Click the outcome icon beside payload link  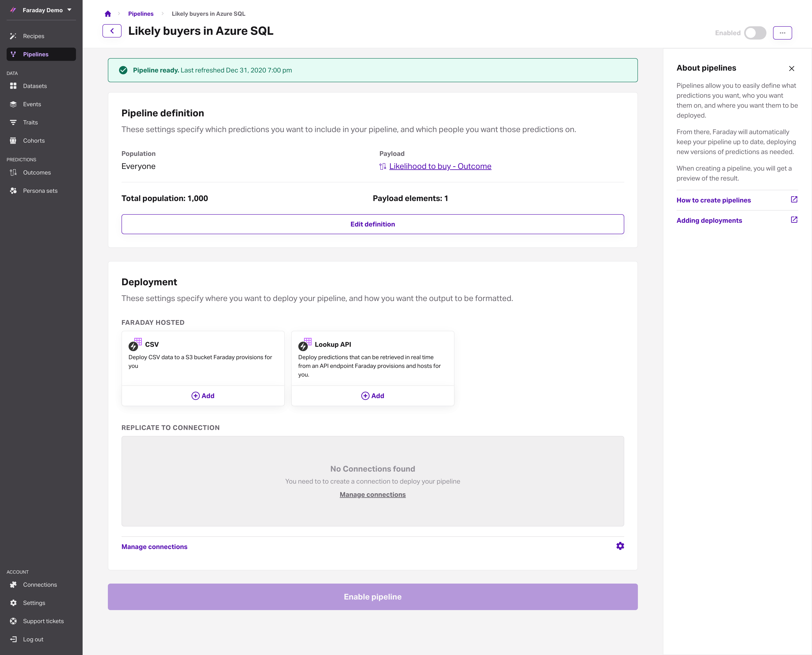point(383,166)
